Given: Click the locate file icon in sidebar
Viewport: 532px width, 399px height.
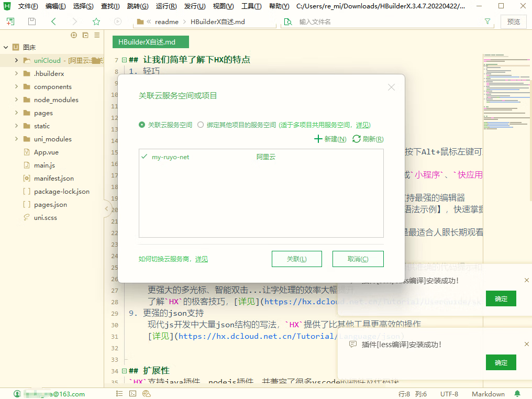Looking at the screenshot, I should (x=73, y=35).
